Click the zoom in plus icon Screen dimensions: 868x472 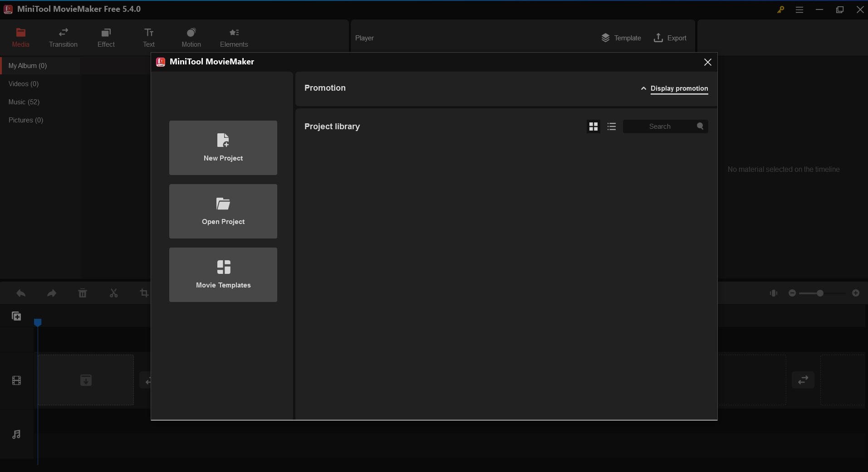856,293
